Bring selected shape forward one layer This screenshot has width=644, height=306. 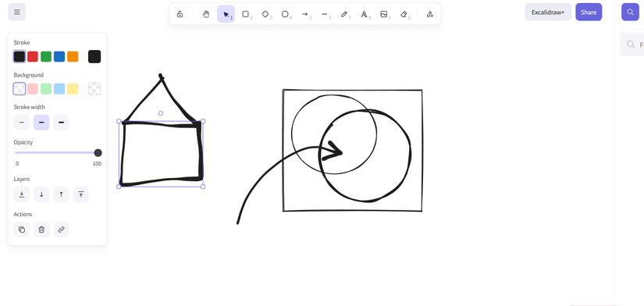tap(61, 194)
